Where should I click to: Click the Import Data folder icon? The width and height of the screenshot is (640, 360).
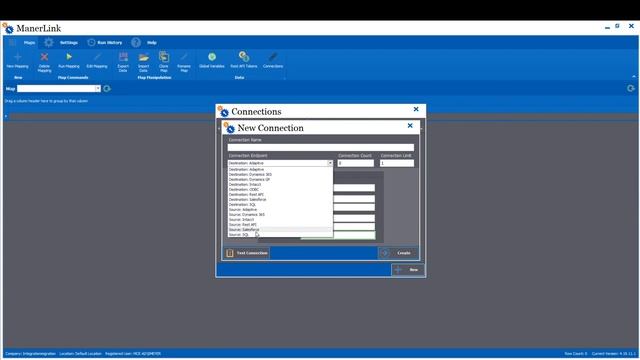[143, 57]
